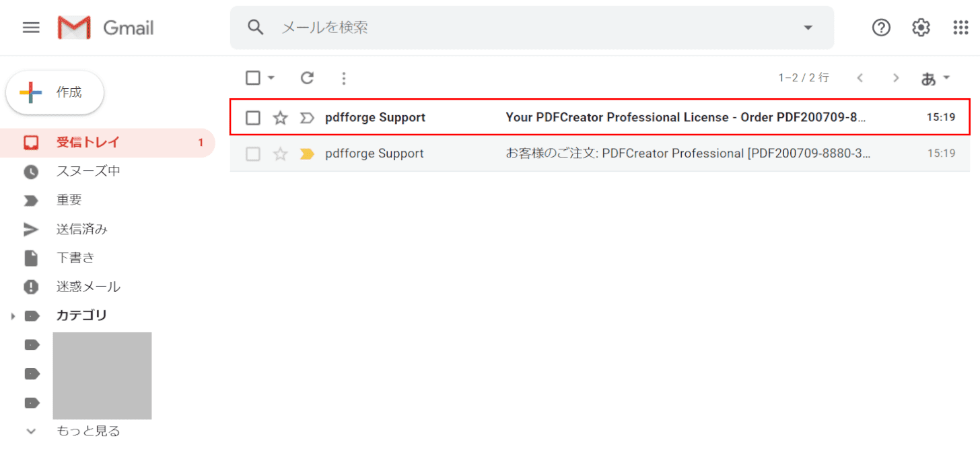Tick the select-all checkbox in toolbar
The width and height of the screenshot is (980, 457).
click(x=253, y=78)
